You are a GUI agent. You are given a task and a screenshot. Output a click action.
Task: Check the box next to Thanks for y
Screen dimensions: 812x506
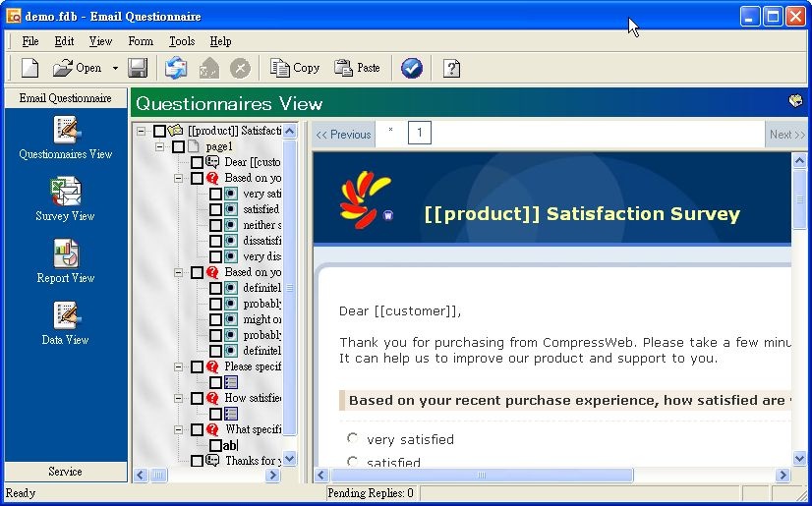point(197,461)
